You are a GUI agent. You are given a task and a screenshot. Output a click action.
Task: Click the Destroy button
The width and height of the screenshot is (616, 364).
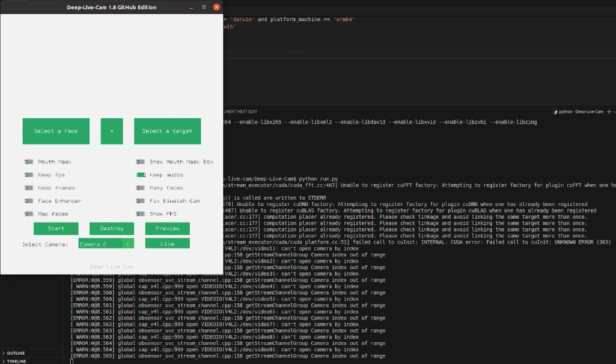[x=112, y=228]
